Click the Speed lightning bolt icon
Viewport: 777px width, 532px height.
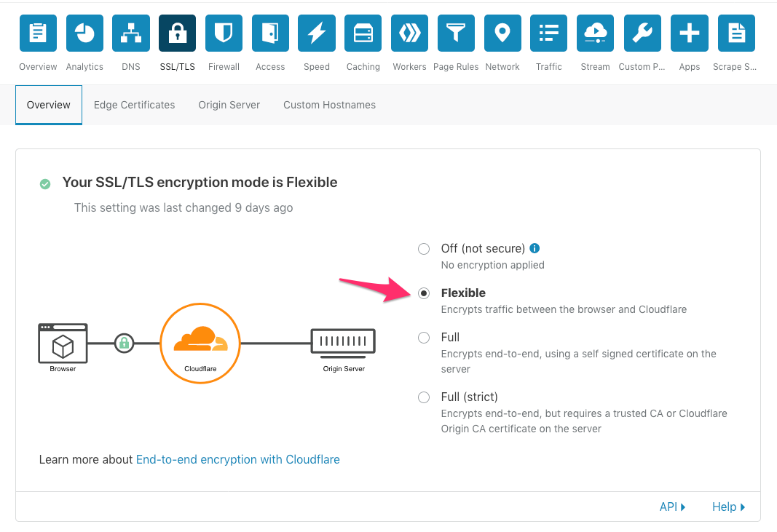point(317,33)
